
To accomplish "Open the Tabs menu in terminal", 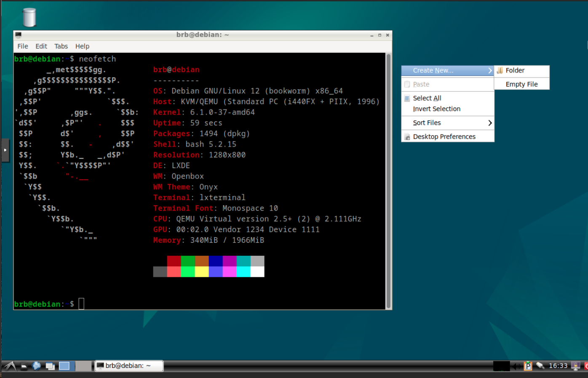I will click(61, 46).
